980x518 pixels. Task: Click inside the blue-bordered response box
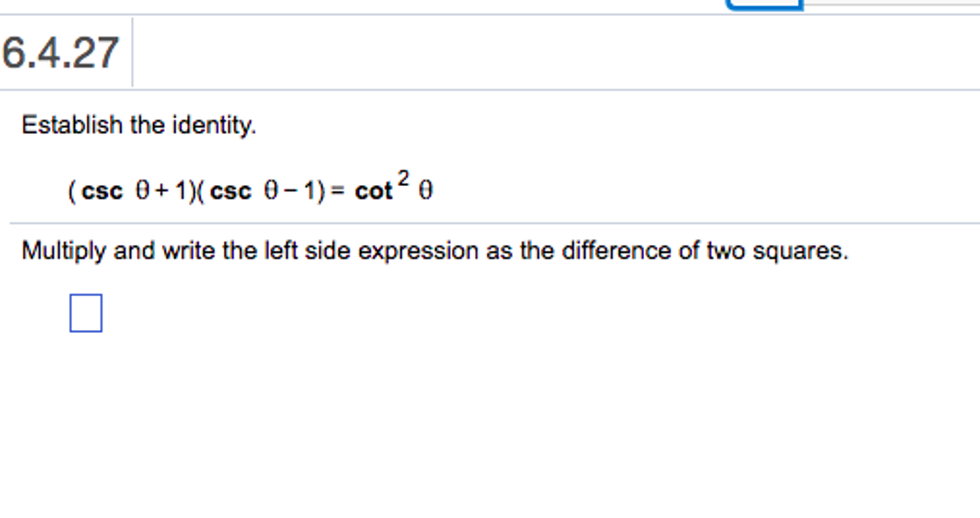pyautogui.click(x=85, y=313)
